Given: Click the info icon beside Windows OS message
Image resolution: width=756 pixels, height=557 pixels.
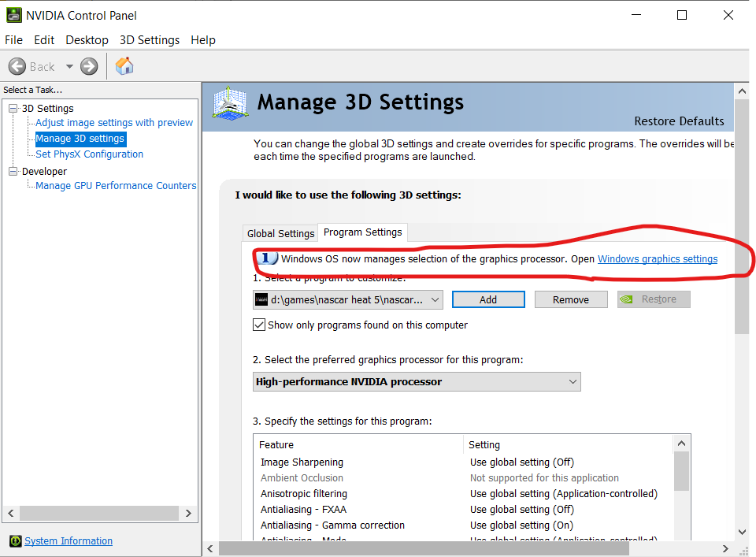Looking at the screenshot, I should (267, 258).
